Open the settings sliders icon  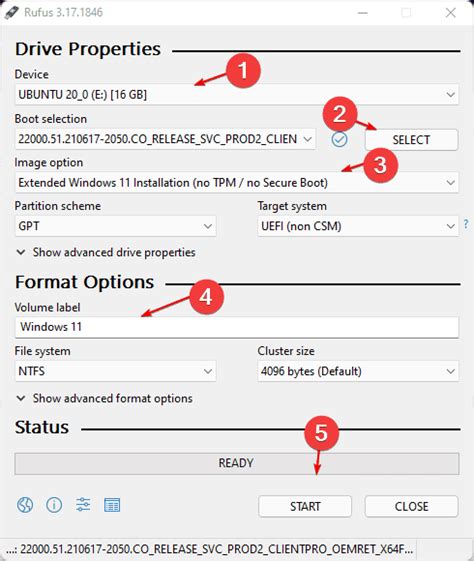pyautogui.click(x=83, y=505)
